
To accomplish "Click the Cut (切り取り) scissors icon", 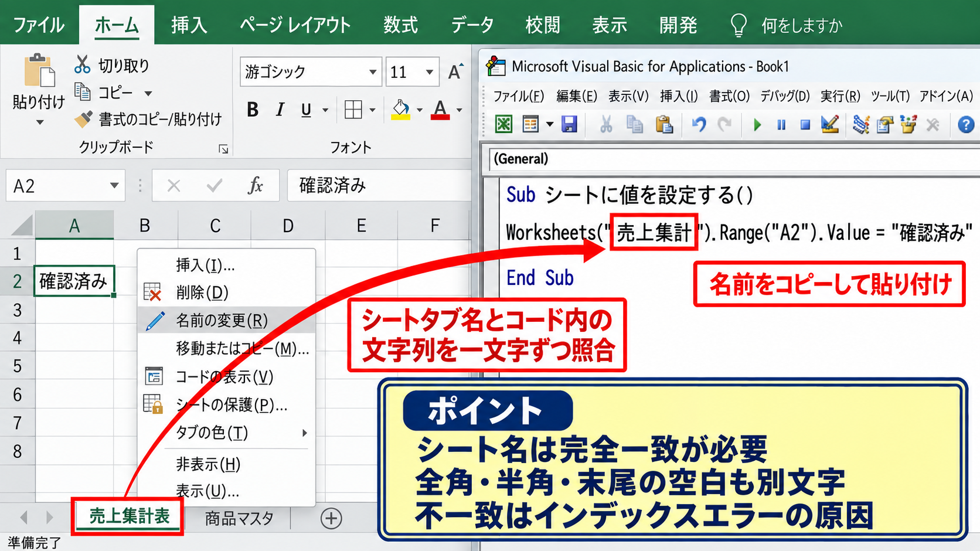I will (x=82, y=64).
